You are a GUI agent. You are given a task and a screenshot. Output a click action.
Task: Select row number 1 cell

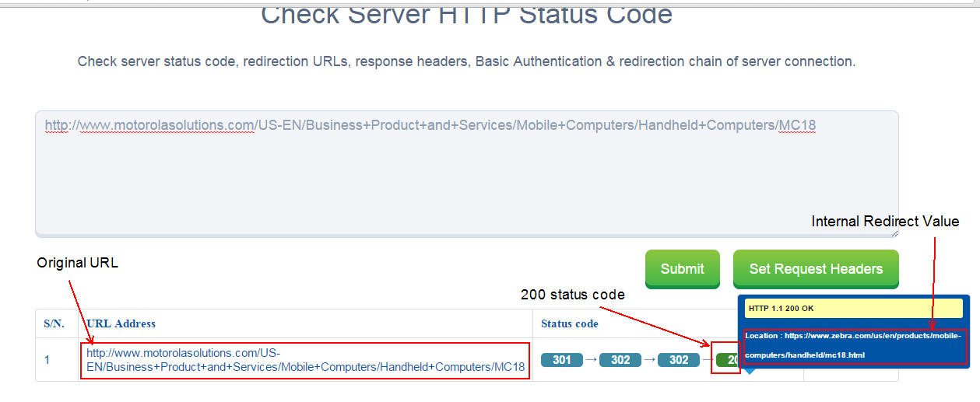47,360
